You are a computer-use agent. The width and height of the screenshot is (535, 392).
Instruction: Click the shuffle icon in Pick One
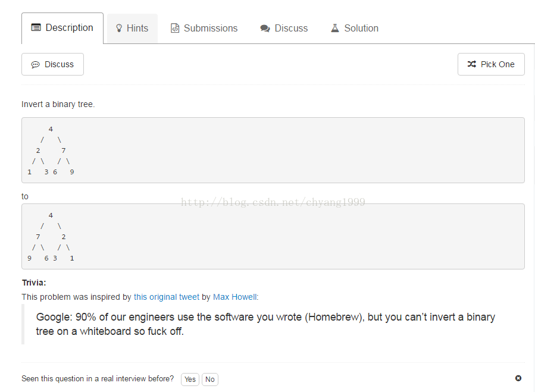471,64
